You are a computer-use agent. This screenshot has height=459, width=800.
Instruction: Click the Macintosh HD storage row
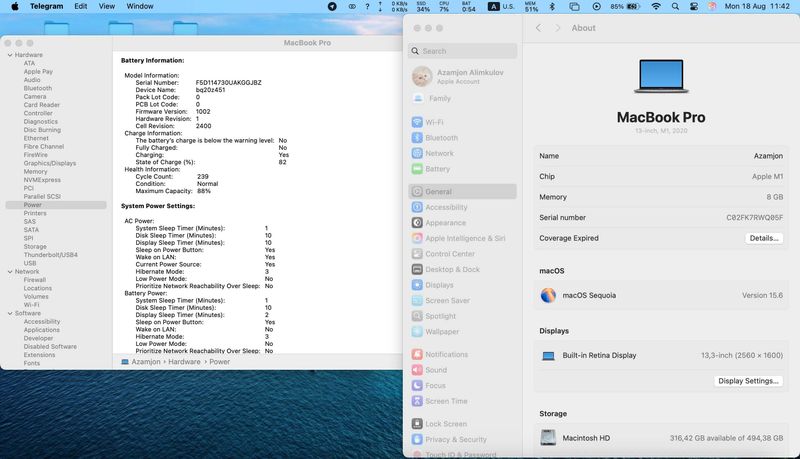[x=661, y=438]
